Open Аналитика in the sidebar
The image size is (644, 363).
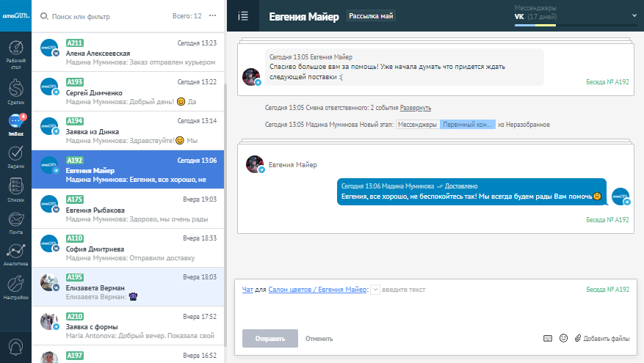tap(15, 254)
